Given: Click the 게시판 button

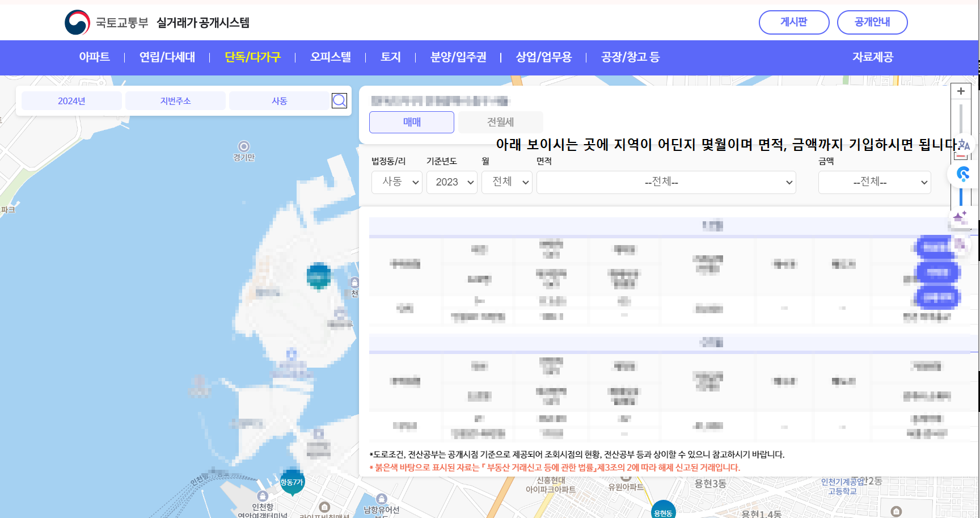Looking at the screenshot, I should (x=794, y=22).
